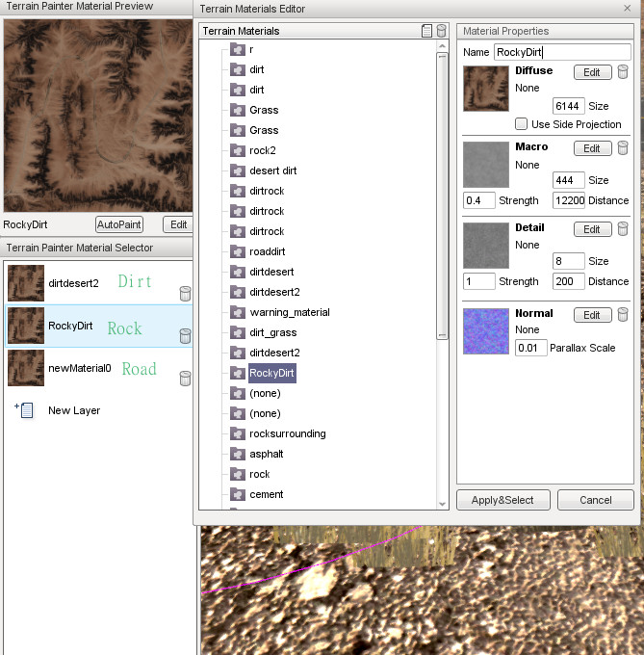Click the Macro Strength field showing 0.4
The image size is (644, 655).
[x=479, y=200]
